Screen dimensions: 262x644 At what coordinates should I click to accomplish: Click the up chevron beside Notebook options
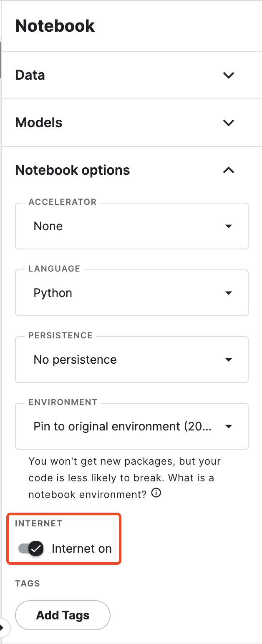click(228, 170)
